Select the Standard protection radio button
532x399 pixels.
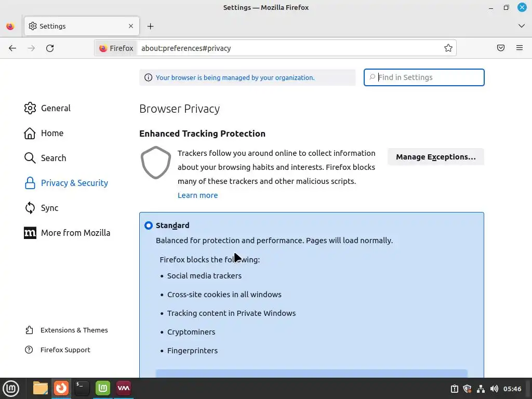(x=149, y=225)
